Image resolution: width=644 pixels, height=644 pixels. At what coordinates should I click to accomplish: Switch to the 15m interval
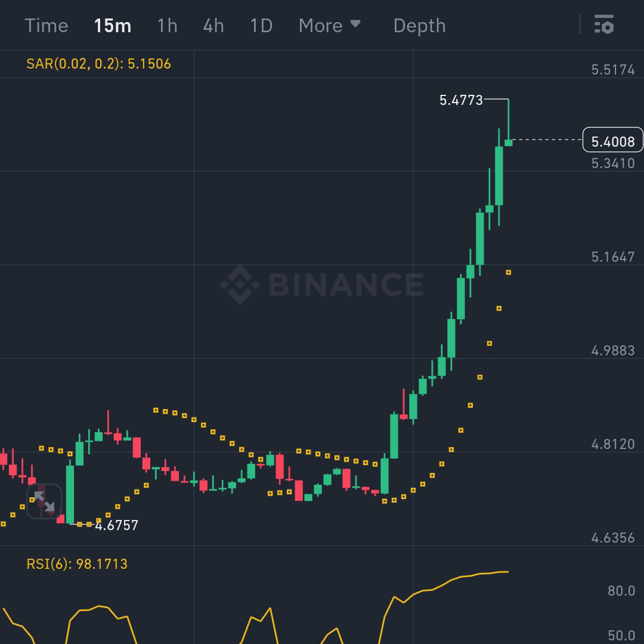113,26
